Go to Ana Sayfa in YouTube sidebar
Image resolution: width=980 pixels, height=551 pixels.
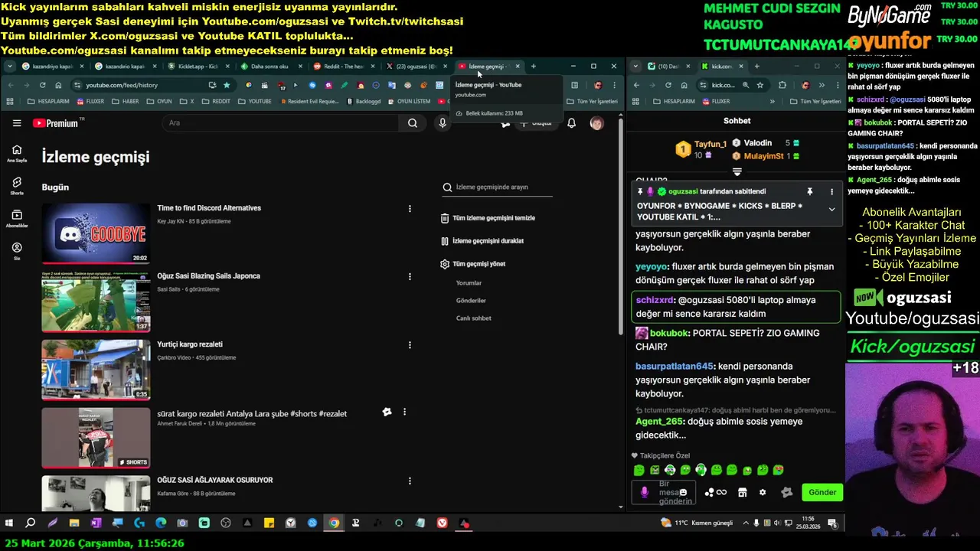[x=17, y=154]
